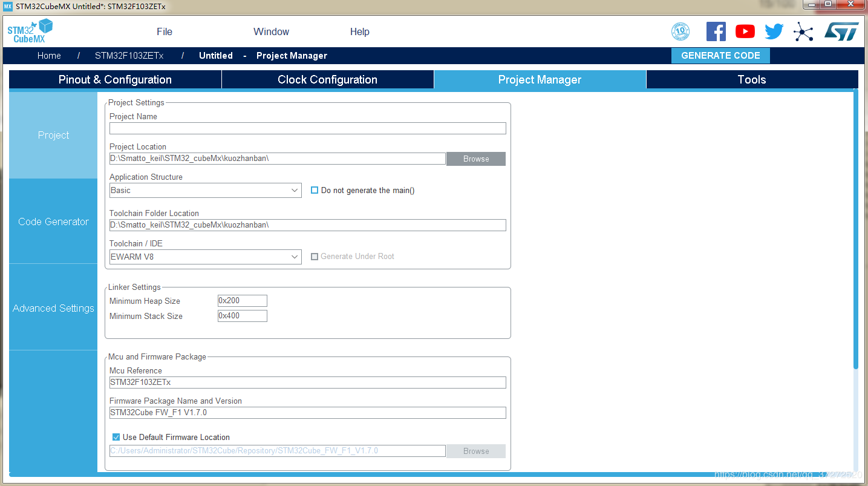The image size is (868, 486).
Task: Click the default firmware repository path field
Action: coord(278,451)
